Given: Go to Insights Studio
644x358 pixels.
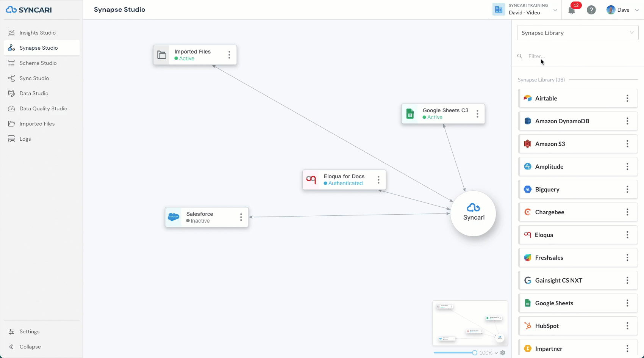Looking at the screenshot, I should 42,33.
